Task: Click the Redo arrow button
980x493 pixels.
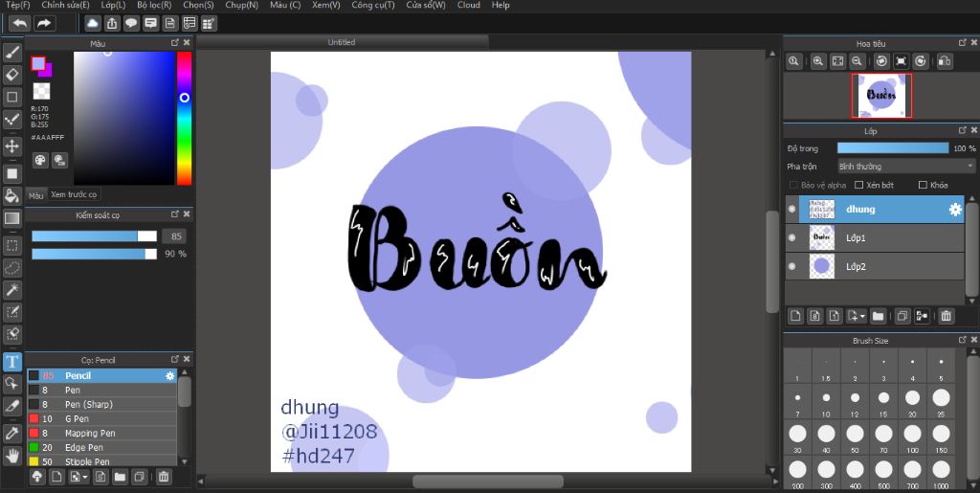Action: click(x=44, y=23)
